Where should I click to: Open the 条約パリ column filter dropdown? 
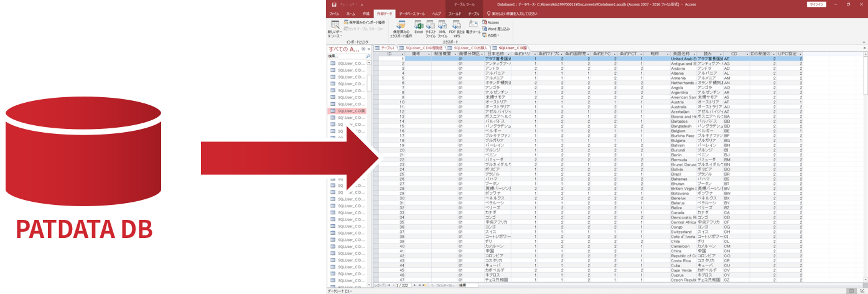534,54
